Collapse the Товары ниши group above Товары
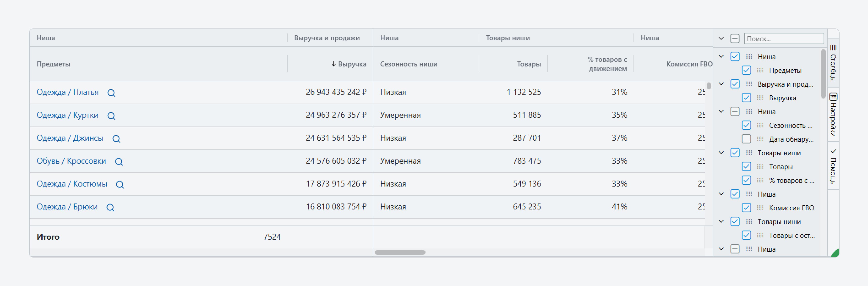The height and width of the screenshot is (286, 868). tap(721, 153)
